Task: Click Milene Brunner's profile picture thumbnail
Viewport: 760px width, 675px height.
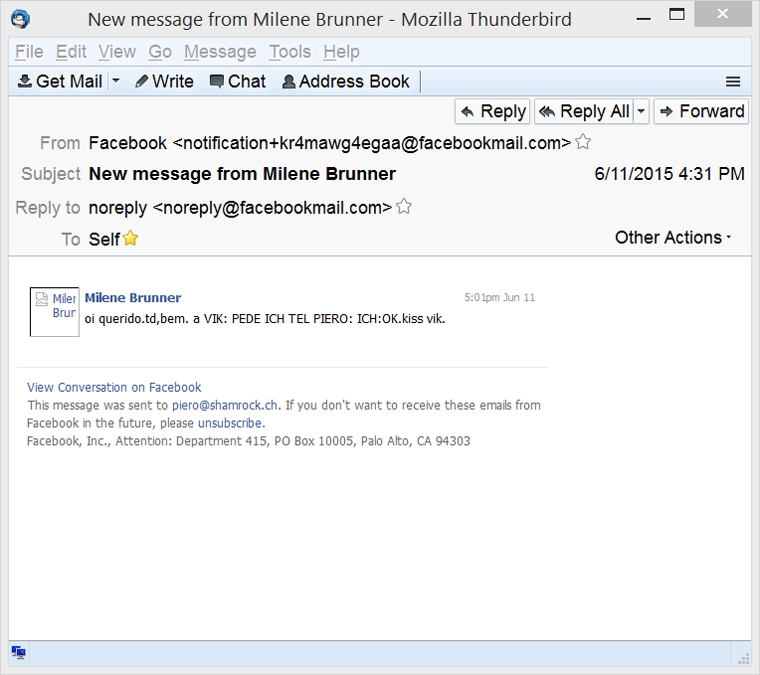Action: coord(54,311)
